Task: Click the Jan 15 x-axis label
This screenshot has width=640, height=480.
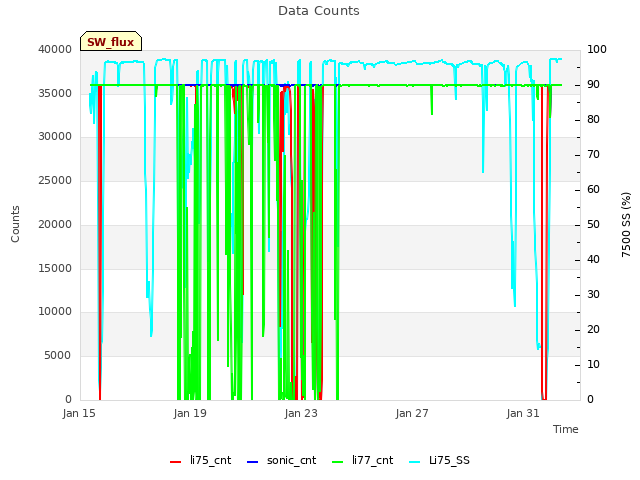Action: pos(79,413)
